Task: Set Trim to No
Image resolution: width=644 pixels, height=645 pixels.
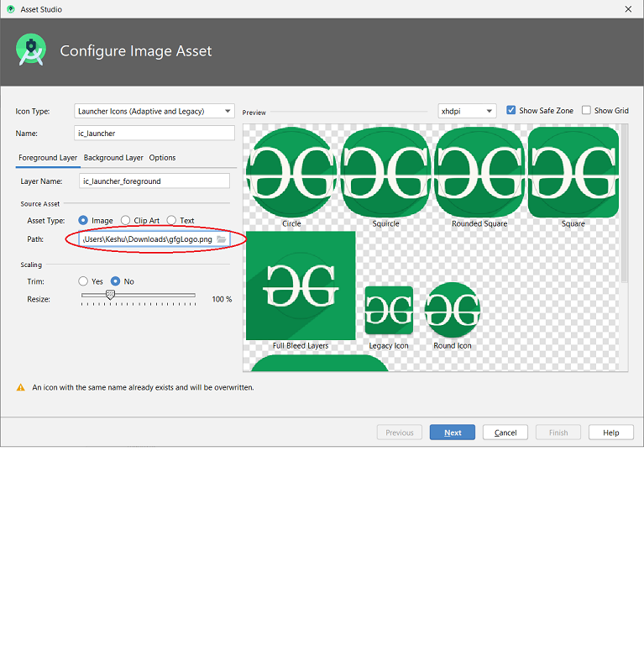Action: 116,281
